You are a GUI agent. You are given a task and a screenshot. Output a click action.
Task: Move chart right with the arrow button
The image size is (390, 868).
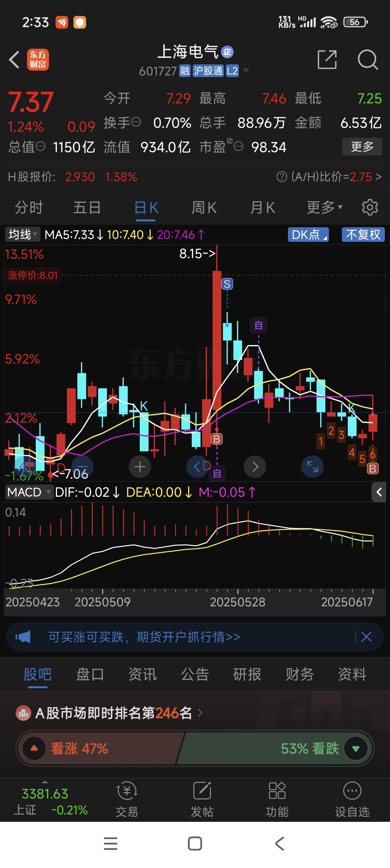coord(255,467)
